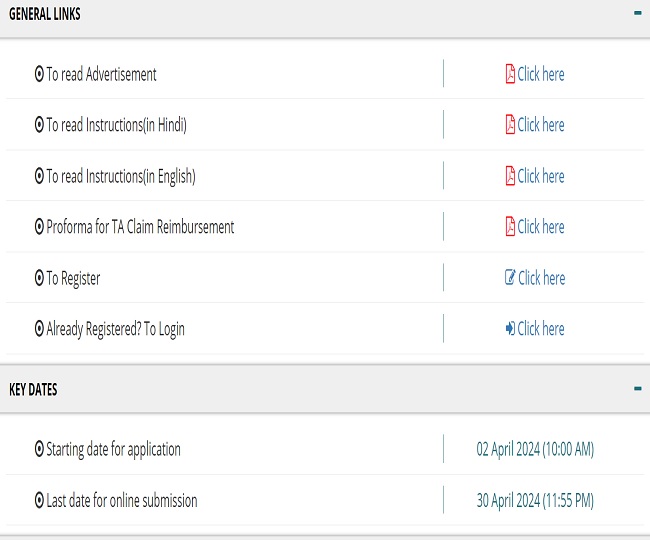Collapse the General Links section
Image resolution: width=650 pixels, height=540 pixels.
click(x=637, y=14)
